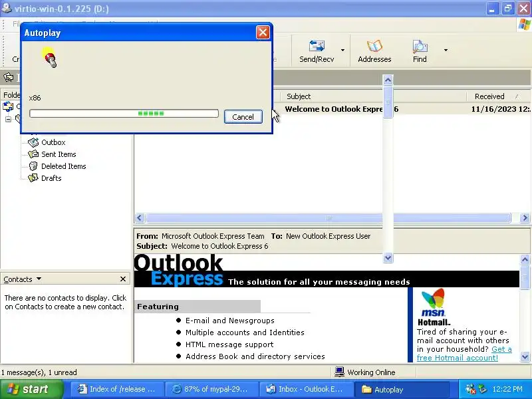
Task: Open the Send/Recv dropdown arrow
Action: click(342, 51)
